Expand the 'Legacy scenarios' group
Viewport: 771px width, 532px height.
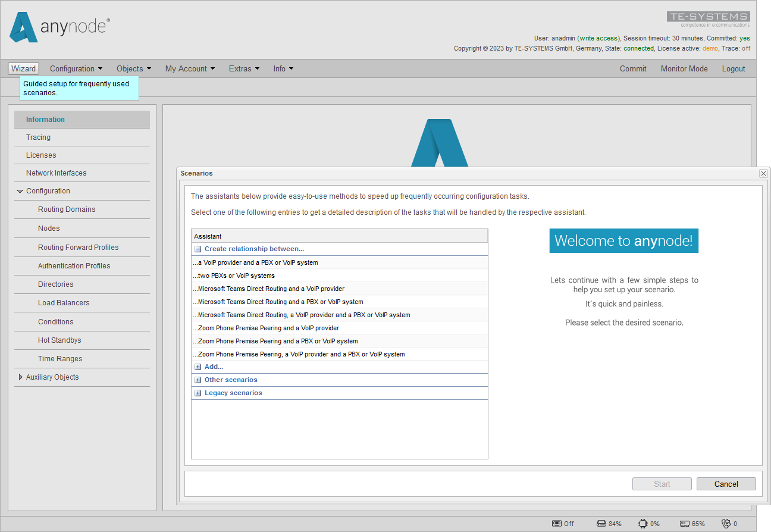click(198, 393)
